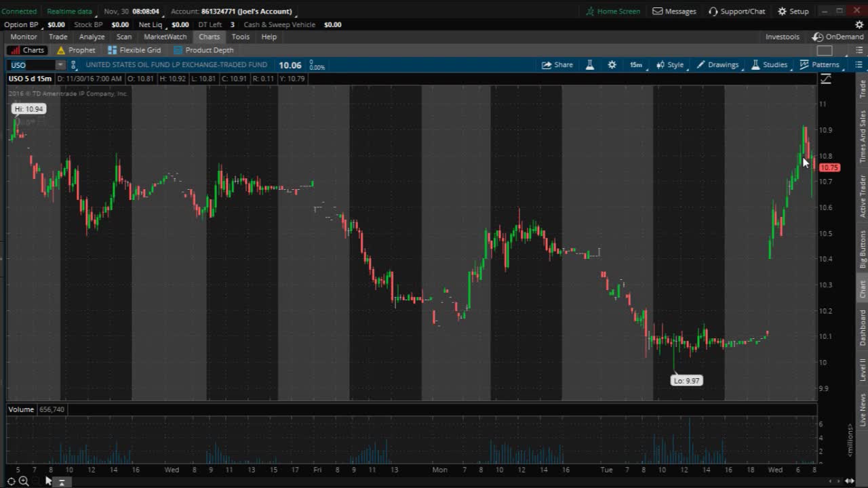Open the Chart side panel tab

tap(863, 289)
